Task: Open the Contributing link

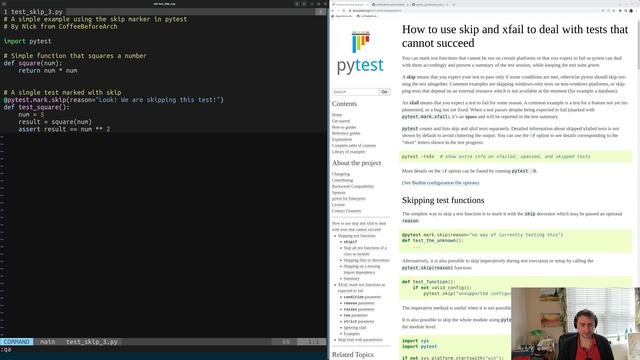Action: [x=342, y=180]
